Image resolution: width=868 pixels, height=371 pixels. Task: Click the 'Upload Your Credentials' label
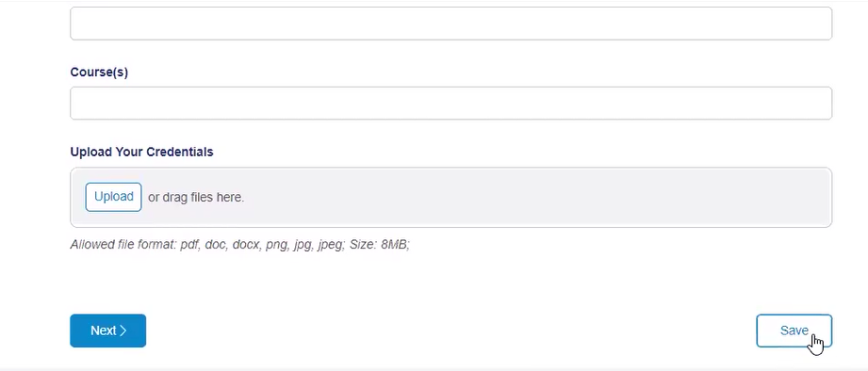(141, 152)
